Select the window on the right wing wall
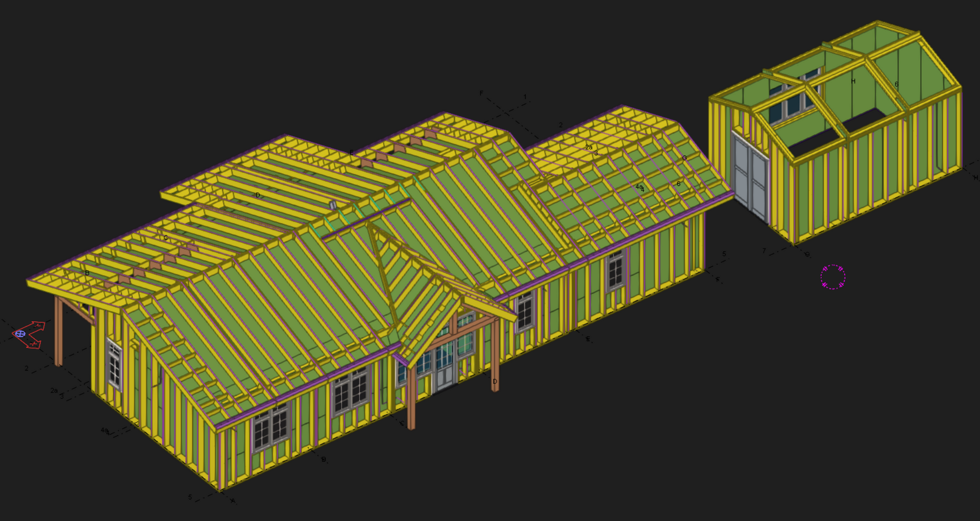980x521 pixels. (616, 271)
